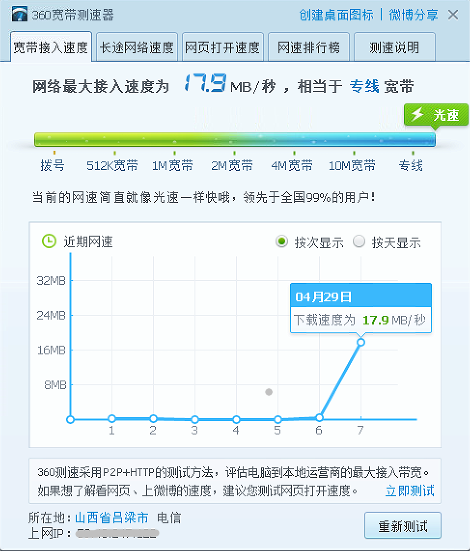This screenshot has height=551, width=470.
Task: Click the 8MB axis label
Action: tap(56, 385)
